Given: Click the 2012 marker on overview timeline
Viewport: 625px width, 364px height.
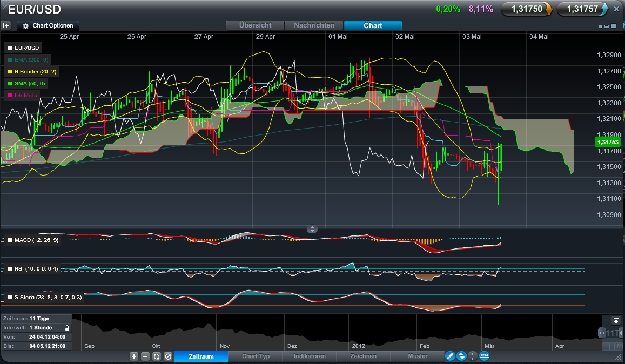Looking at the screenshot, I should [358, 346].
